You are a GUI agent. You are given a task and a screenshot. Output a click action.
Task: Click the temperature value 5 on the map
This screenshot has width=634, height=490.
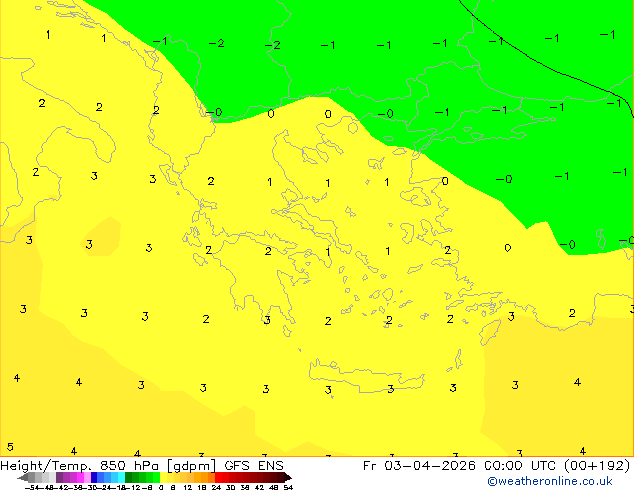[10, 447]
